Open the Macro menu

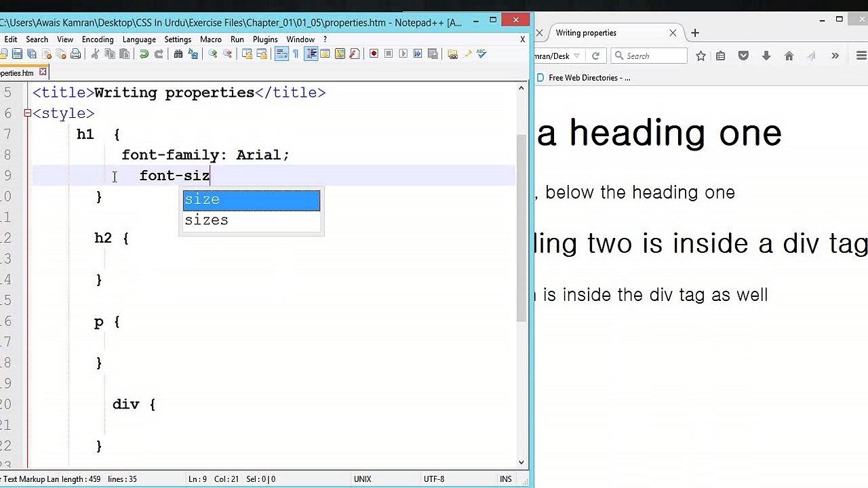tap(211, 39)
